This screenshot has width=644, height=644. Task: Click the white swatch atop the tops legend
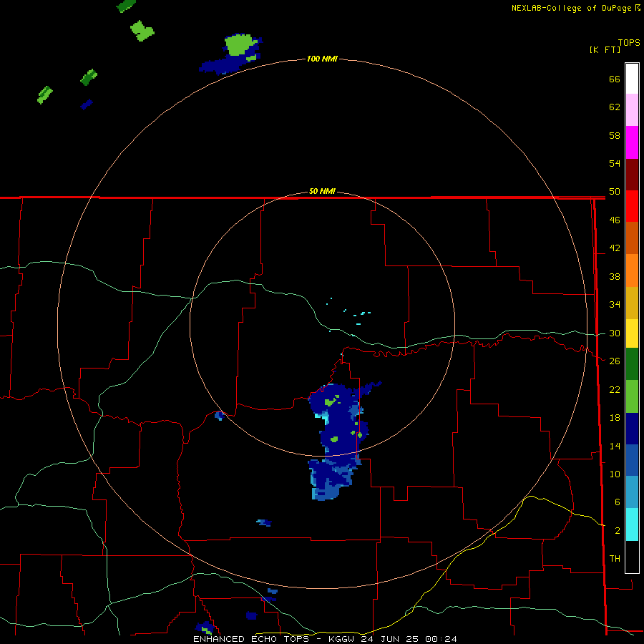[x=632, y=79]
